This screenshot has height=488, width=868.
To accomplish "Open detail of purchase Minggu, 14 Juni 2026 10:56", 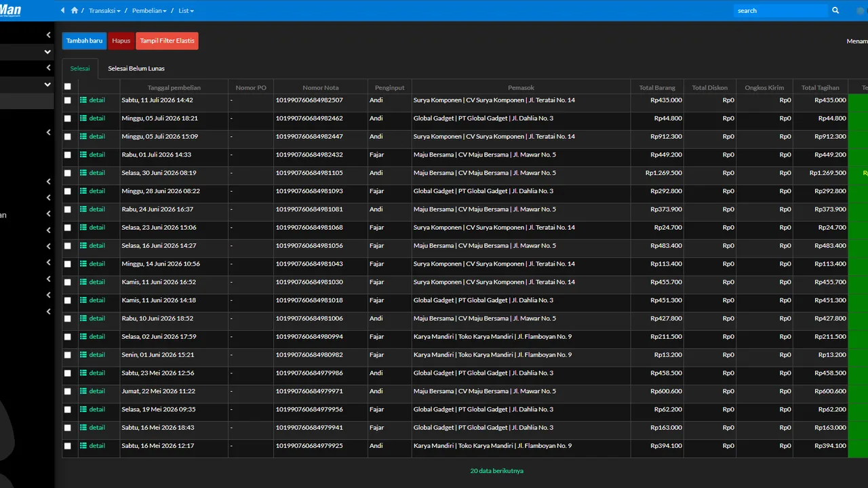I will click(x=92, y=264).
